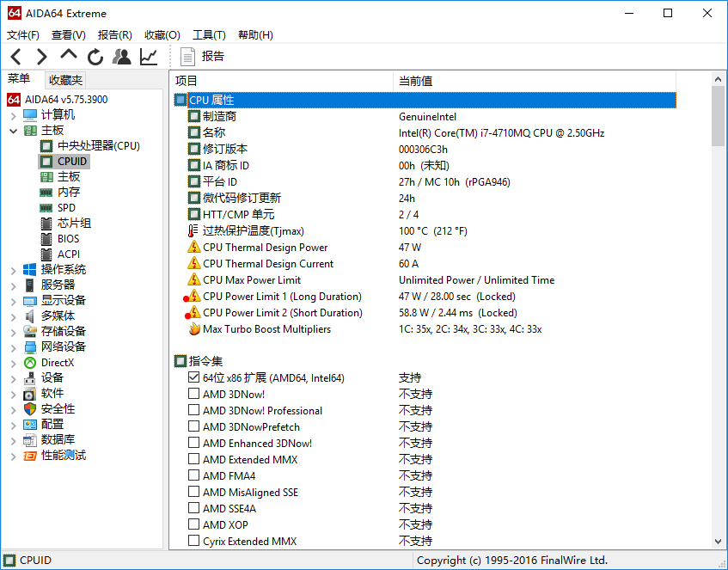This screenshot has width=728, height=570.
Task: Open the 内存 memory item icon
Action: pyautogui.click(x=46, y=193)
